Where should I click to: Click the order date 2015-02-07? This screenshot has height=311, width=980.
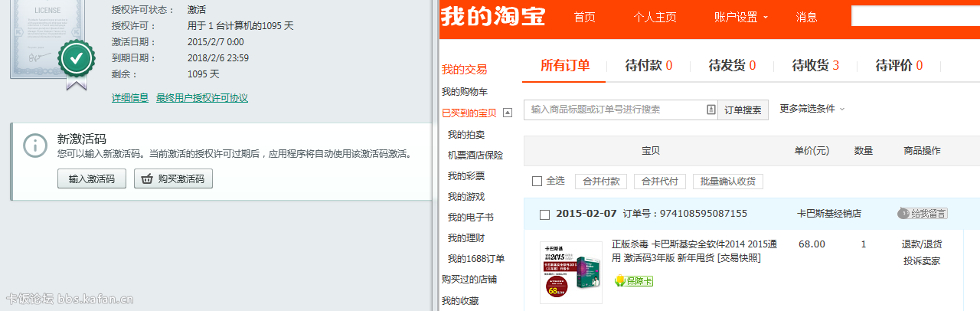tap(586, 214)
